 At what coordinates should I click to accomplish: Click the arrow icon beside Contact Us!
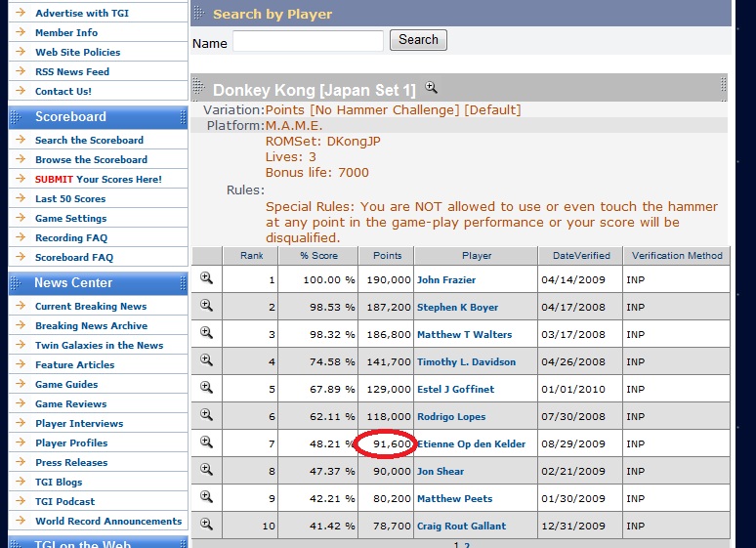tap(21, 90)
